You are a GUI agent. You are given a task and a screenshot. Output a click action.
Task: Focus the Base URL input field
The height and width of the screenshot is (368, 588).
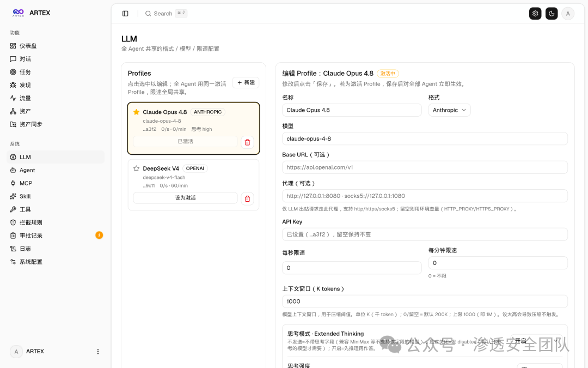pyautogui.click(x=425, y=167)
